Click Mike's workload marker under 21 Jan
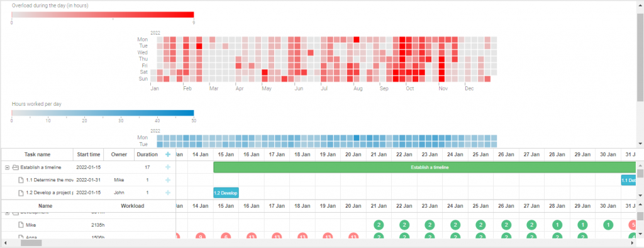The width and height of the screenshot is (644, 248). (x=379, y=225)
